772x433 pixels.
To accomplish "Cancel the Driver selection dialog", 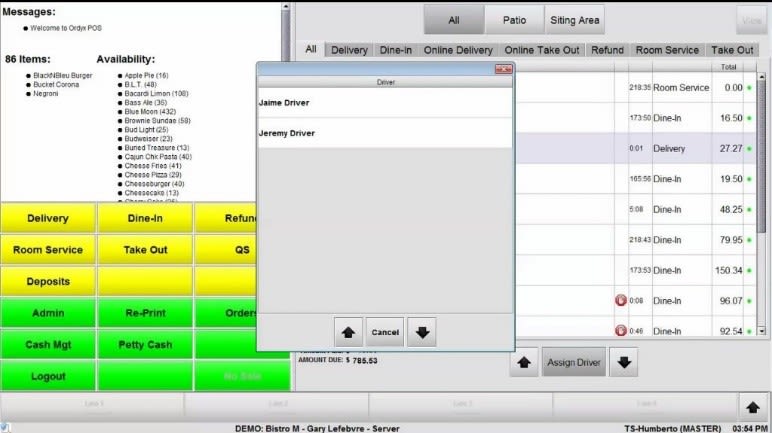I will 385,332.
